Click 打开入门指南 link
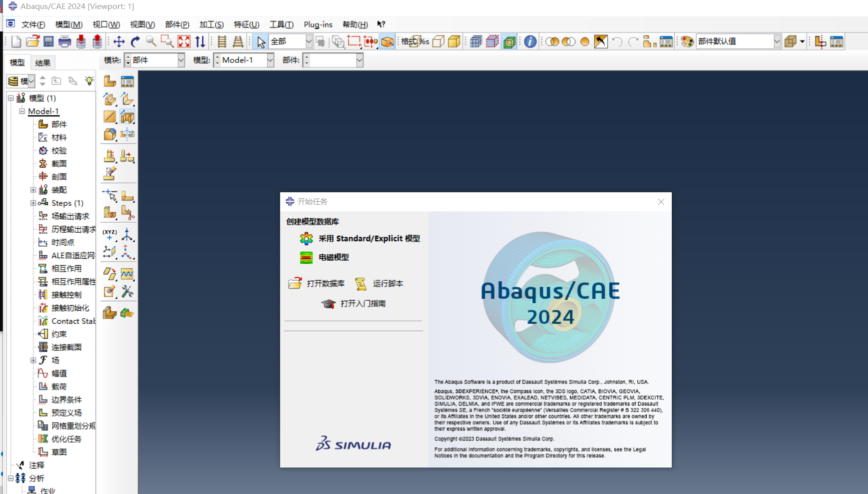 [354, 303]
